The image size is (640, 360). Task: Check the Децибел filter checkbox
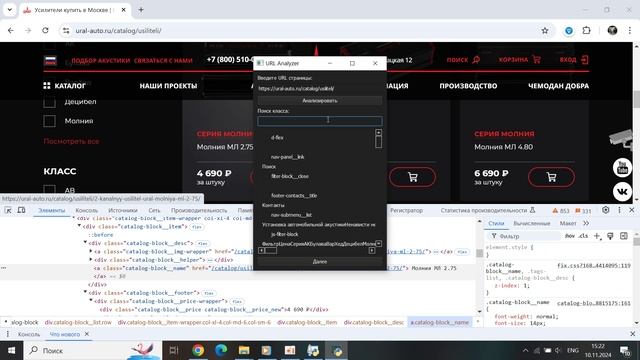49,102
